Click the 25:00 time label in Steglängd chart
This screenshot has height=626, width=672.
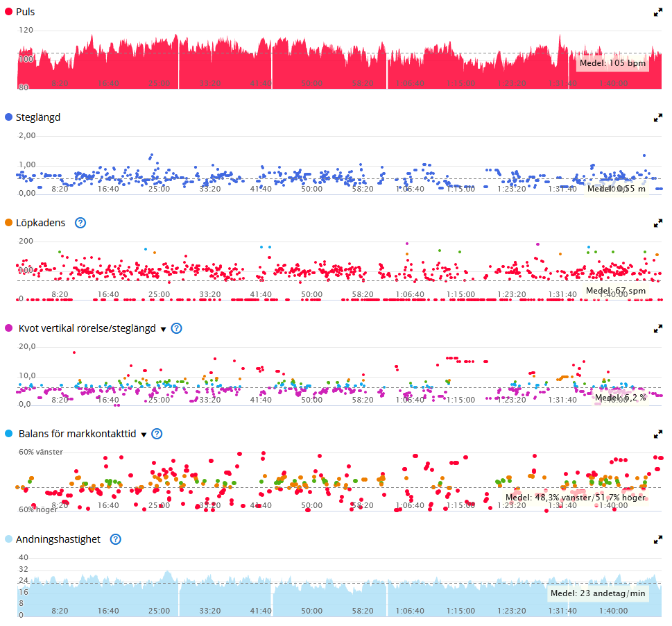(159, 189)
